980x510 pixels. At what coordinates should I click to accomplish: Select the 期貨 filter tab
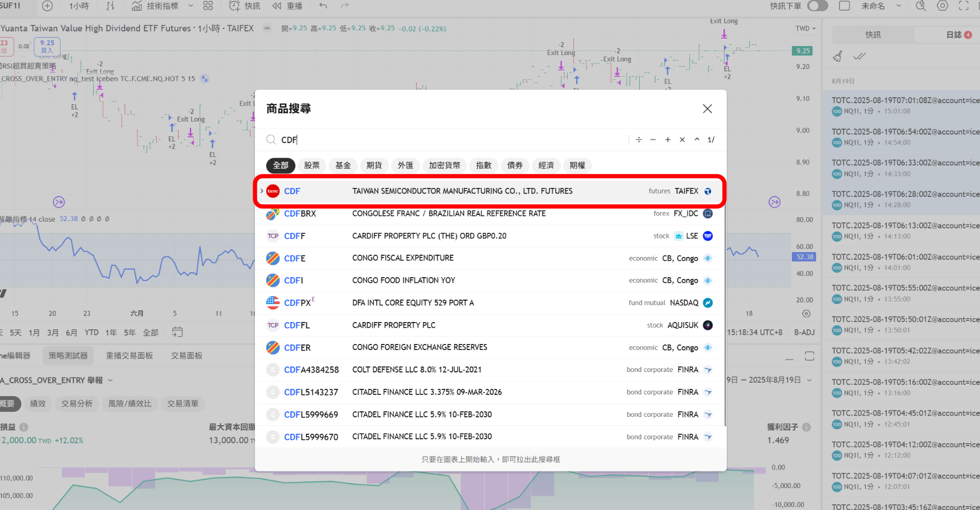pyautogui.click(x=374, y=166)
